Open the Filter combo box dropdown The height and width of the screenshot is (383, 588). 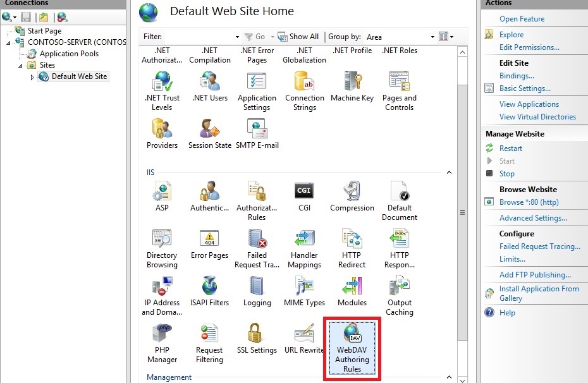(x=237, y=37)
